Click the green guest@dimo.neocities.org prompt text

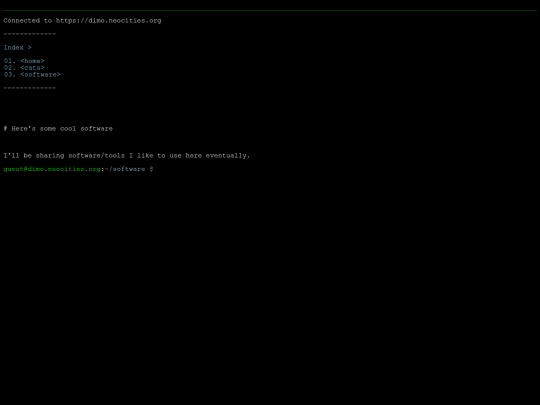pos(52,169)
